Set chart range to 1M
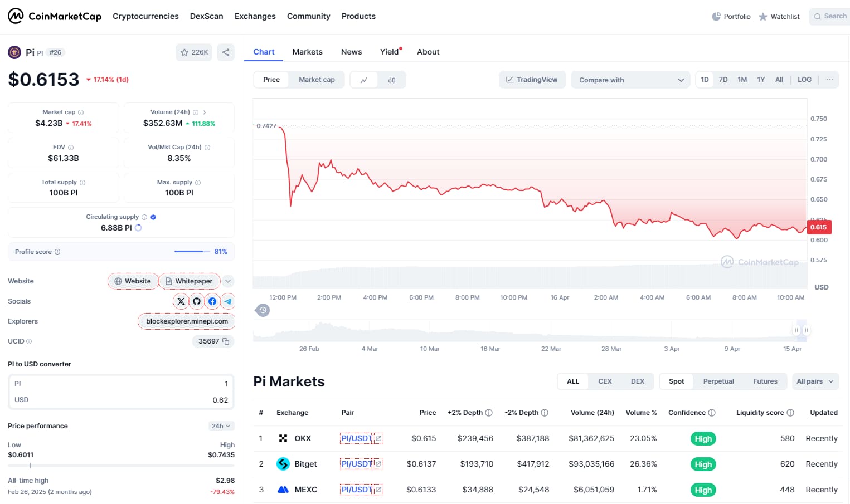 coord(742,80)
